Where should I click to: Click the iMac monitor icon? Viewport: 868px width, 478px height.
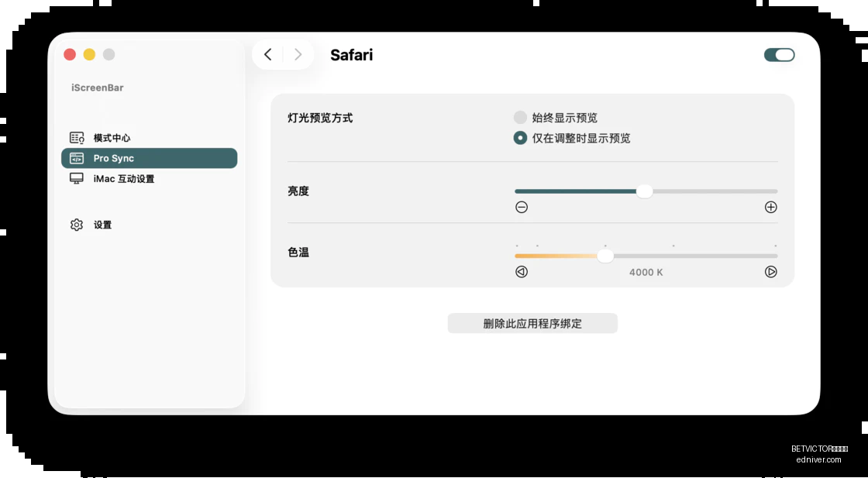pyautogui.click(x=77, y=179)
